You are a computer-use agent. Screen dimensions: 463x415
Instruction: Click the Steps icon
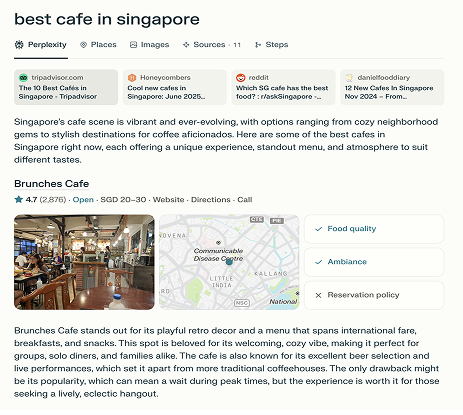(258, 45)
